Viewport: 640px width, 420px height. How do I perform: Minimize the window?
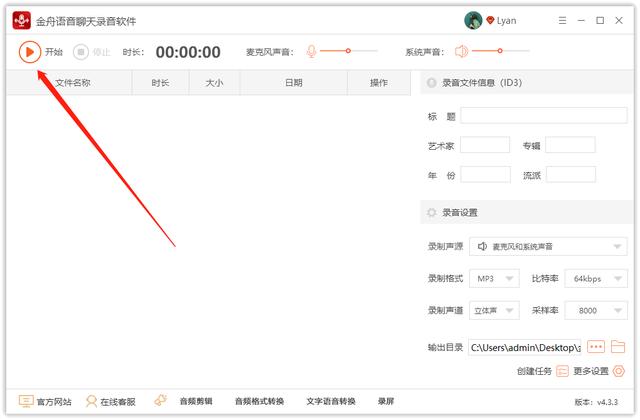point(581,20)
